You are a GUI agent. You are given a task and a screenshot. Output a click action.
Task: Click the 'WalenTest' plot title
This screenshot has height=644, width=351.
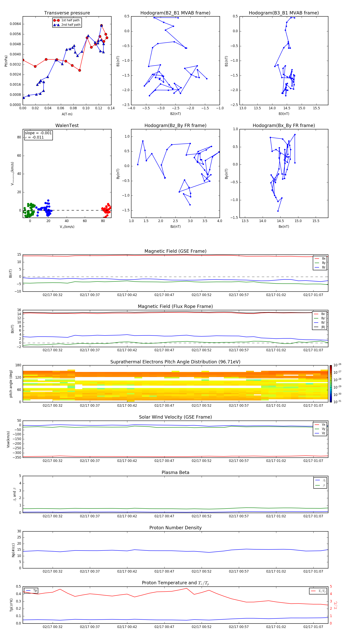pos(67,125)
